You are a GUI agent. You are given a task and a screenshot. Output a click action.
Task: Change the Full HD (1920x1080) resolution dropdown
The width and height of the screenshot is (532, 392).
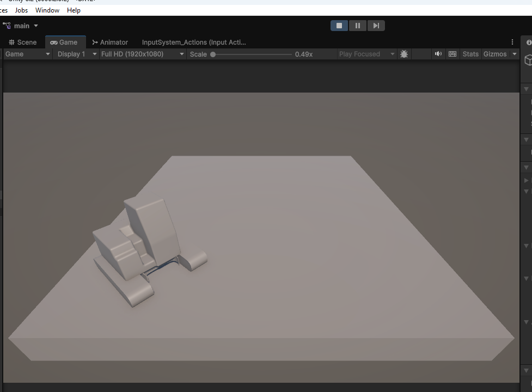pyautogui.click(x=143, y=54)
